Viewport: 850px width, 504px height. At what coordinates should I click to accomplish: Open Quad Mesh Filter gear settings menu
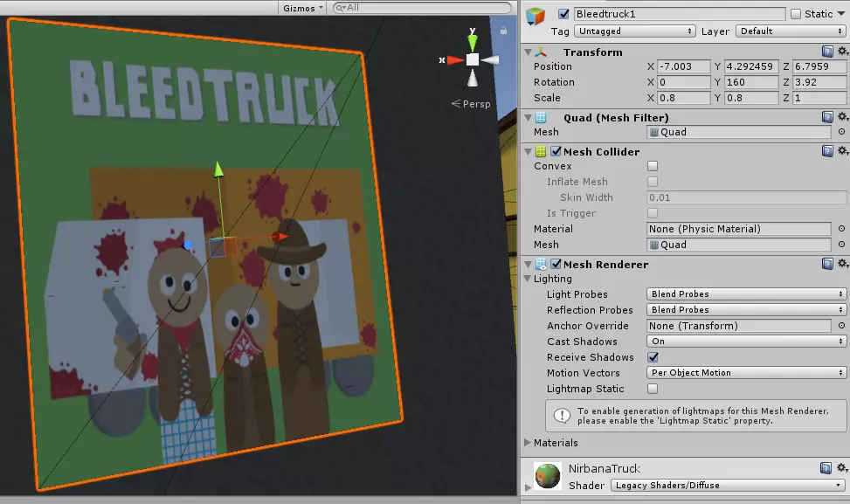point(842,116)
